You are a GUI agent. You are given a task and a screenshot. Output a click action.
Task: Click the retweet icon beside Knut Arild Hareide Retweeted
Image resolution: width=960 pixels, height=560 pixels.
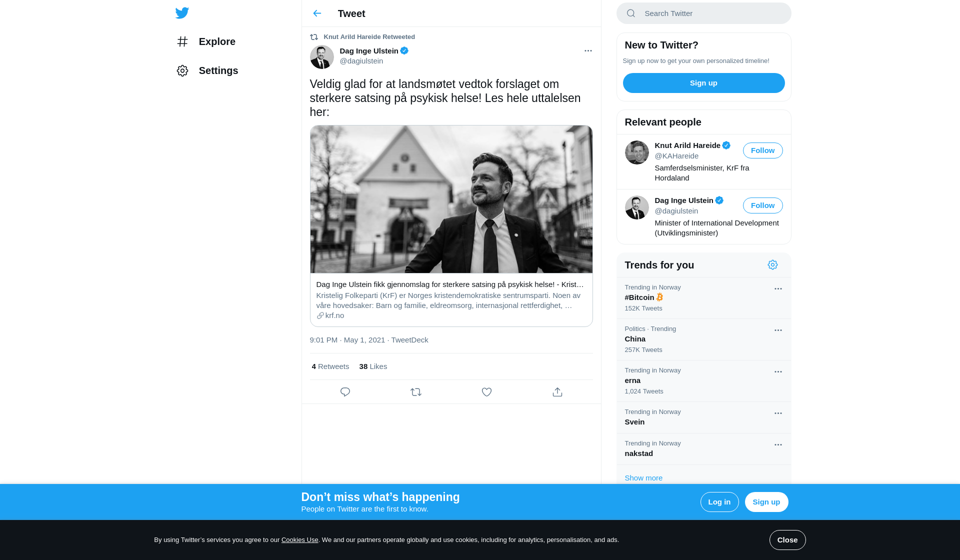pos(314,37)
